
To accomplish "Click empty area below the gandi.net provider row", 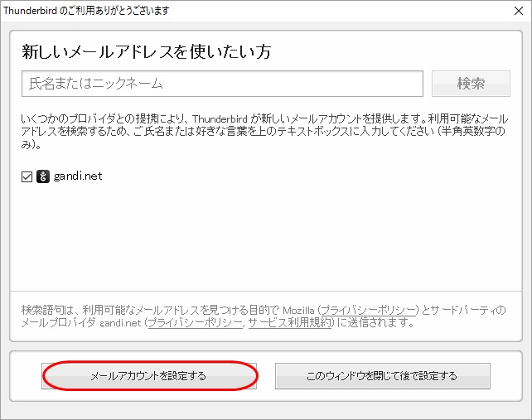I will (x=265, y=240).
